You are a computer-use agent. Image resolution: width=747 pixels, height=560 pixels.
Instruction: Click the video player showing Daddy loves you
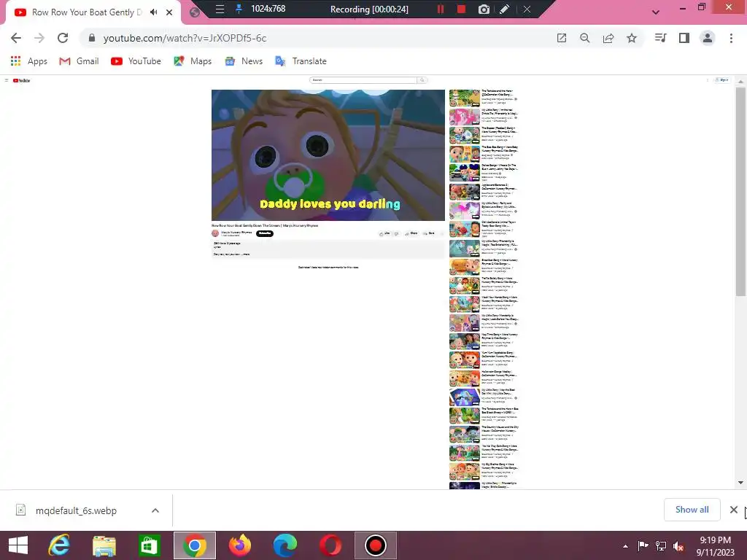click(328, 155)
